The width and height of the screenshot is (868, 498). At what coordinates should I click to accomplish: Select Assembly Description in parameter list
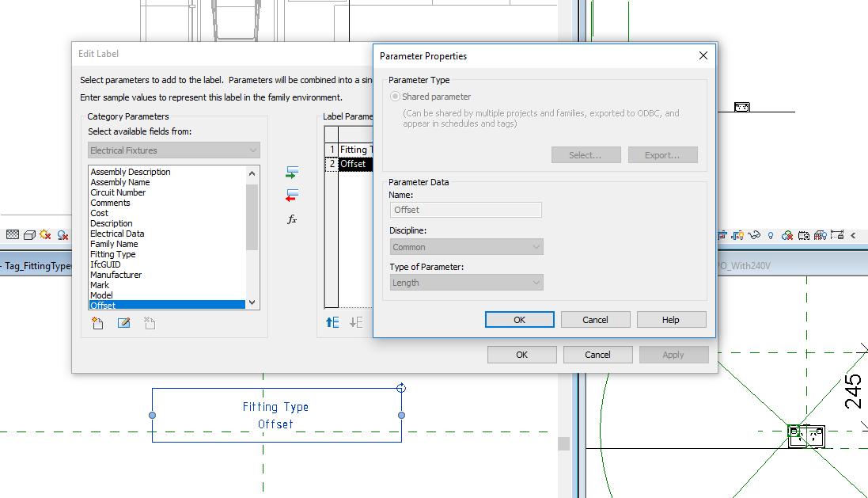[167, 172]
